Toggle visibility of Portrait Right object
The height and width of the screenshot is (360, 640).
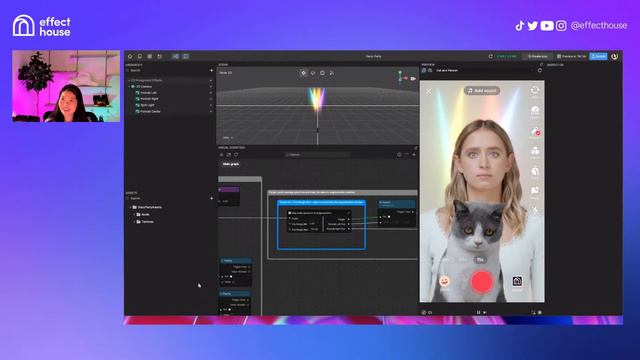[x=211, y=99]
